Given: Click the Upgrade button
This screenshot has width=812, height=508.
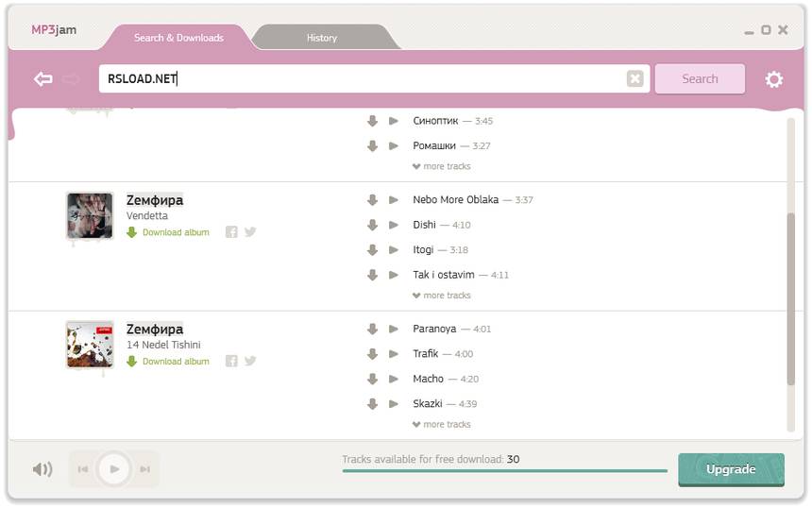Looking at the screenshot, I should tap(731, 469).
